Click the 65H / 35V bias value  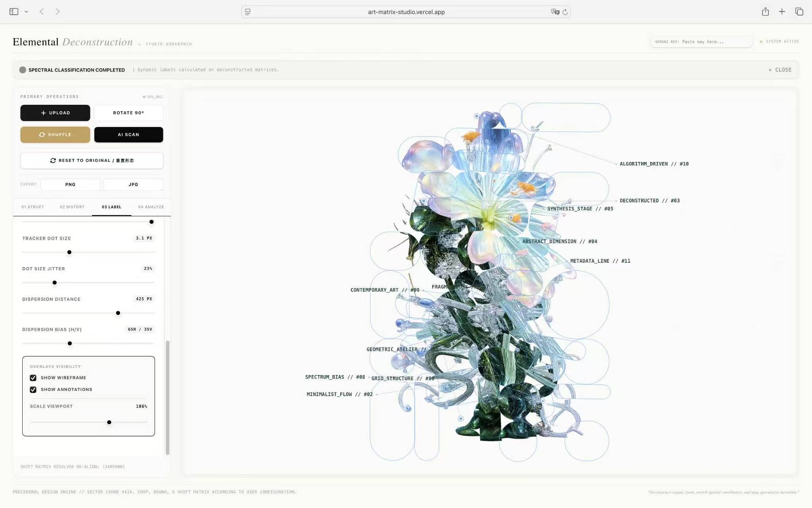[x=140, y=329]
